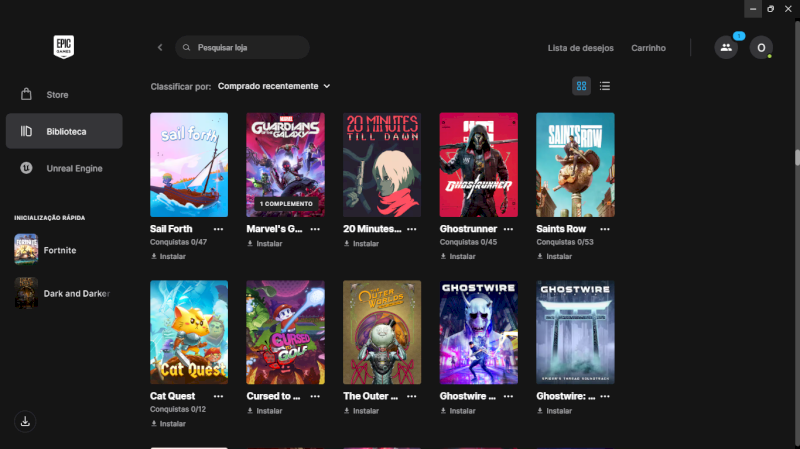Switch to grid view layout
Image resolution: width=800 pixels, height=449 pixels.
click(x=581, y=86)
